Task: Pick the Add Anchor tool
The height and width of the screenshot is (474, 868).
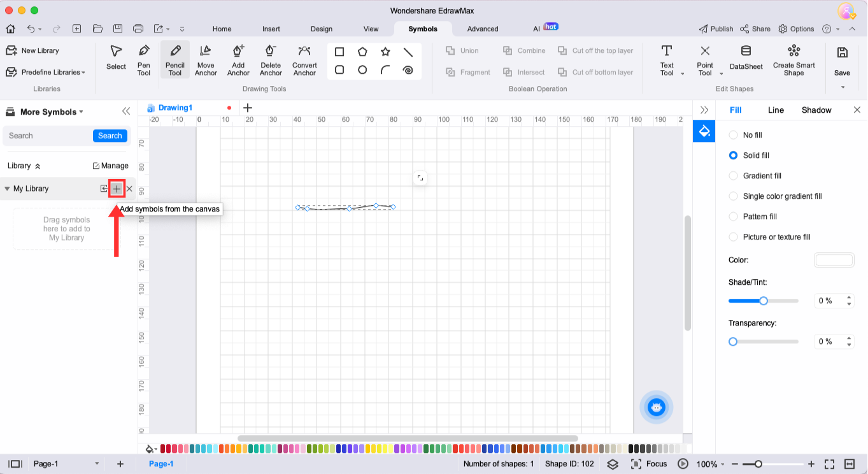Action: [238, 60]
